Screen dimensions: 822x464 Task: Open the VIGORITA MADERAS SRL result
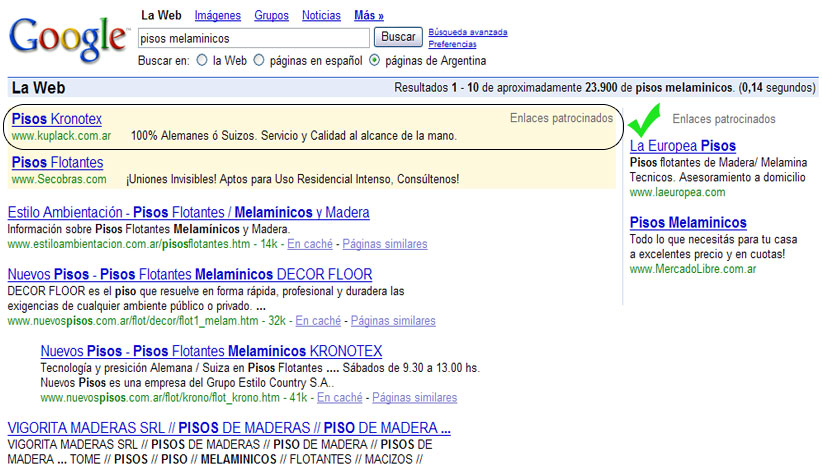point(229,428)
